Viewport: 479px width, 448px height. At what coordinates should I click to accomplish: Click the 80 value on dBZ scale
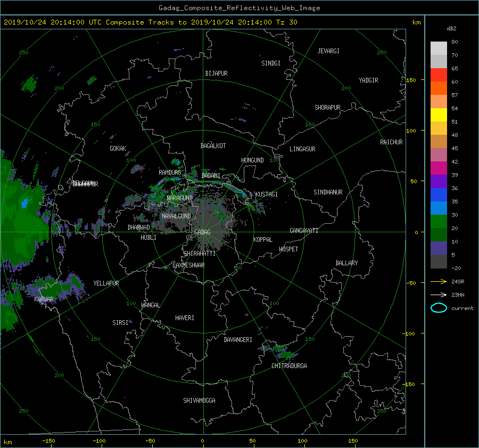click(x=455, y=42)
